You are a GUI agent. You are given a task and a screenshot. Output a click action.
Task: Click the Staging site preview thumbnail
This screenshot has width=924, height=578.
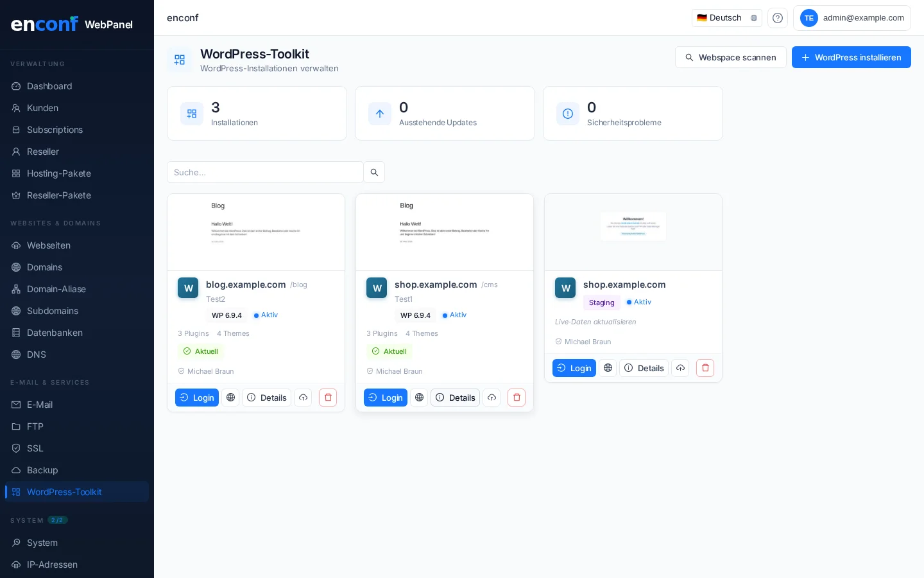pos(633,232)
